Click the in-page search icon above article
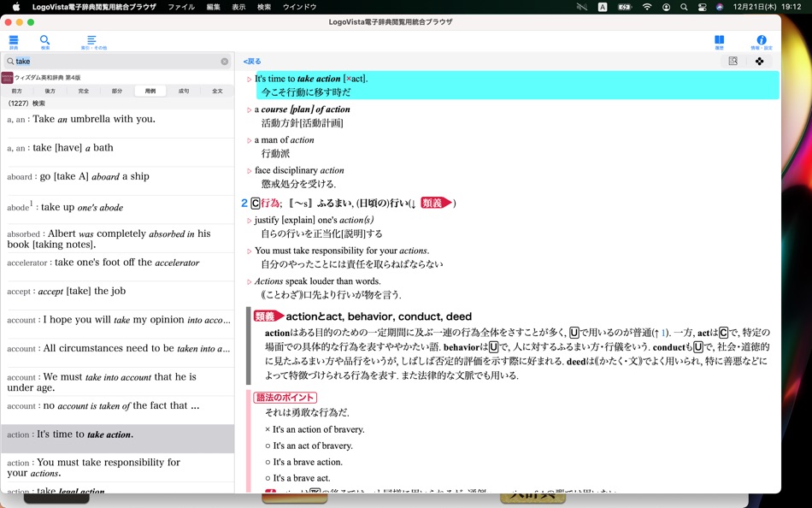812x508 pixels. [x=733, y=62]
